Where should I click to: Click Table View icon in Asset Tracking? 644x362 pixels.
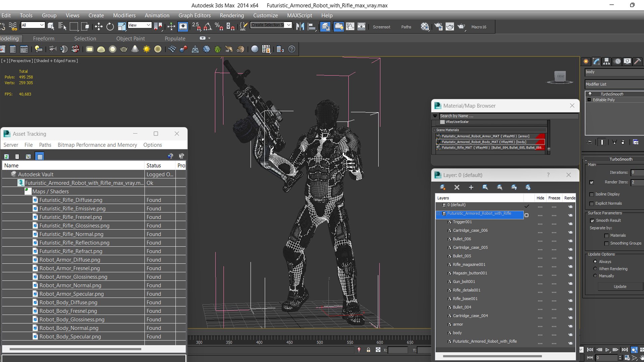40,157
